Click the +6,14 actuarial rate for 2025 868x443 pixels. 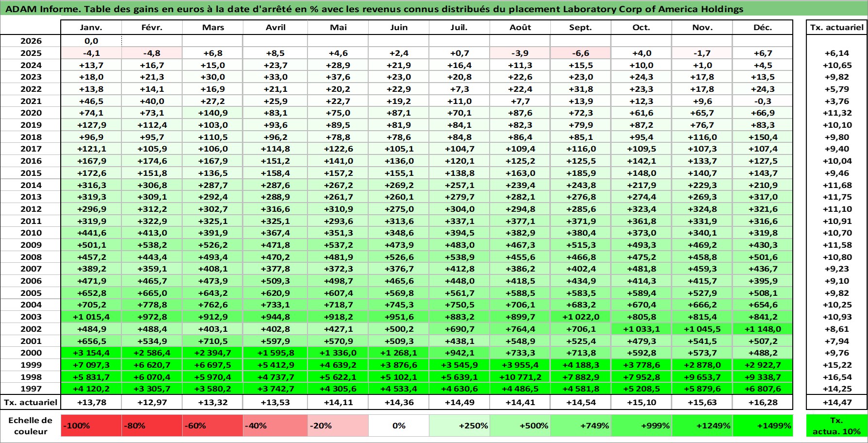click(837, 53)
